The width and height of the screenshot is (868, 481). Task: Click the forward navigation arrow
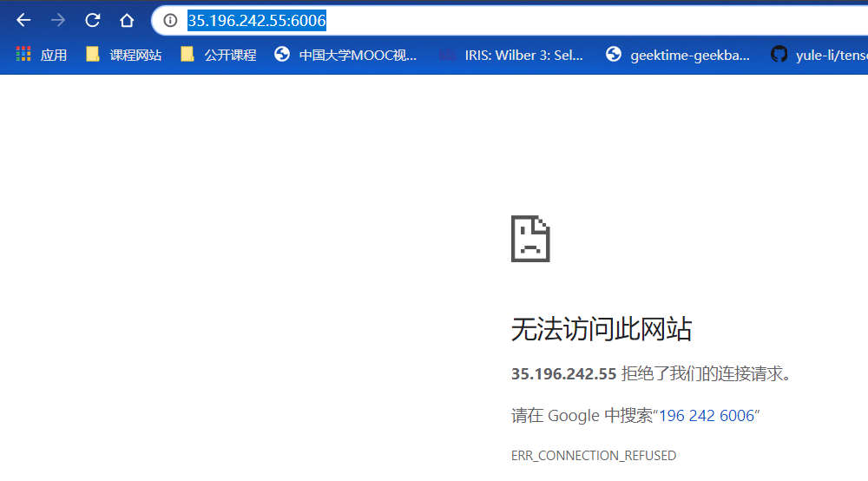pos(57,21)
